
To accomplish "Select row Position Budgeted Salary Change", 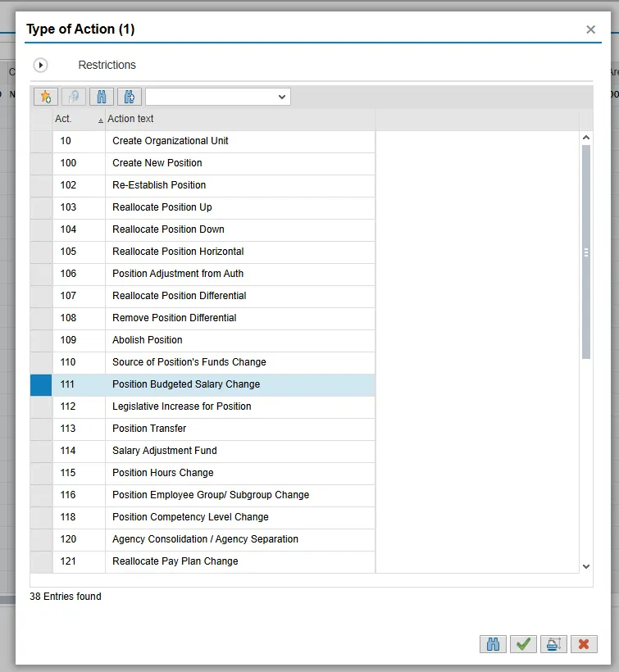I will (x=203, y=384).
